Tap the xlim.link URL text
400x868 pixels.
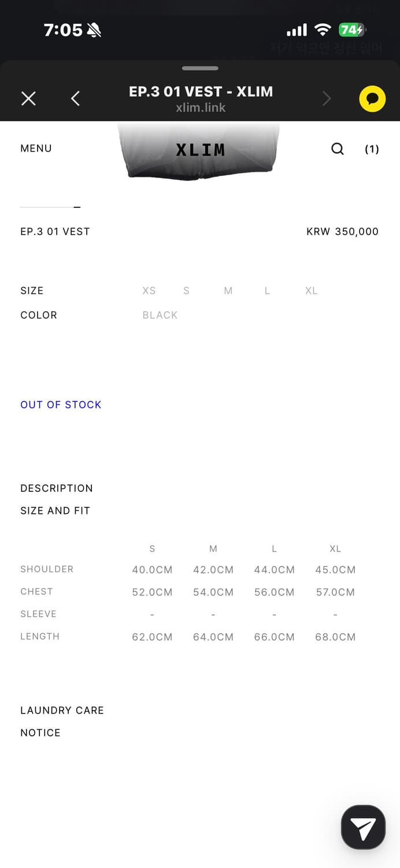201,108
